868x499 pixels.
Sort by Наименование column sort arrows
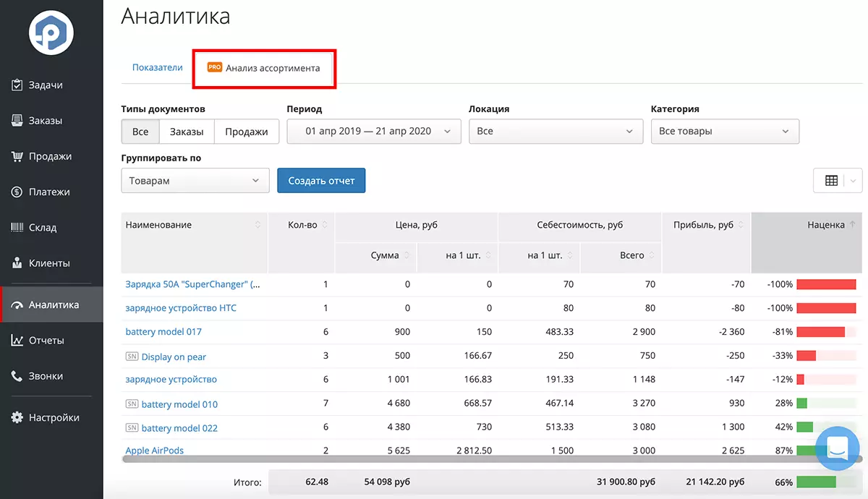pyautogui.click(x=258, y=225)
